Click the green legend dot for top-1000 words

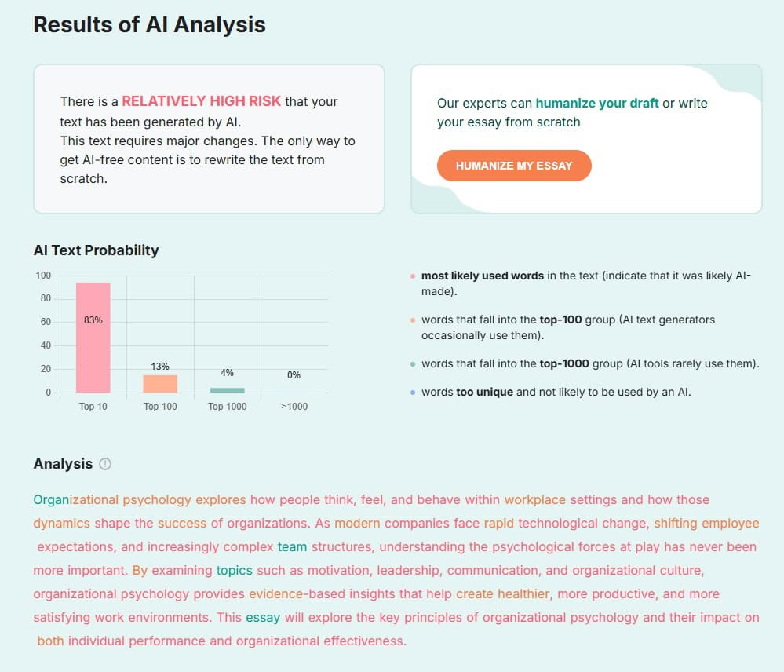(x=411, y=363)
